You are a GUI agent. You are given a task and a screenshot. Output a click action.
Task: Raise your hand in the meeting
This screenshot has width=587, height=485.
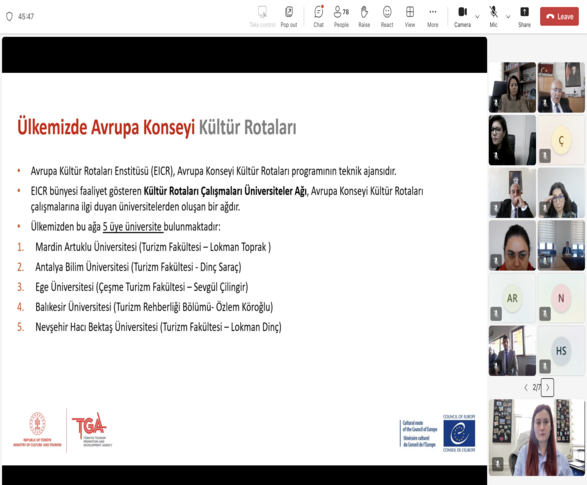coord(364,16)
